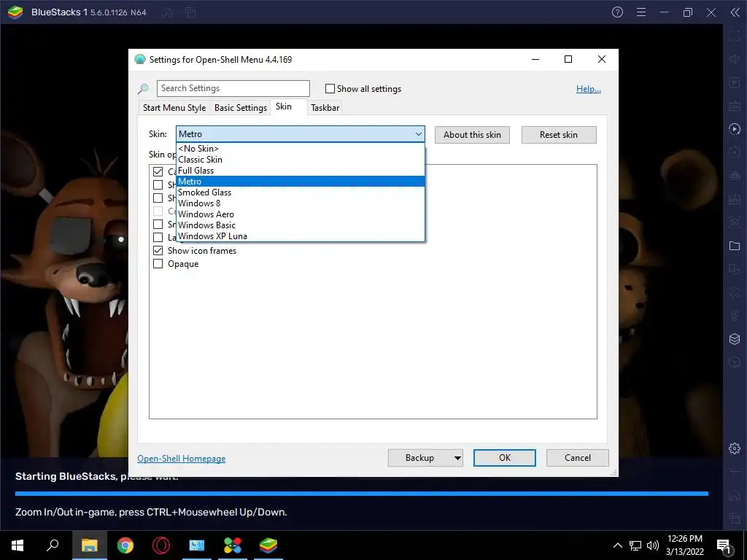Open File Explorer from taskbar
The image size is (747, 560).
[x=89, y=545]
